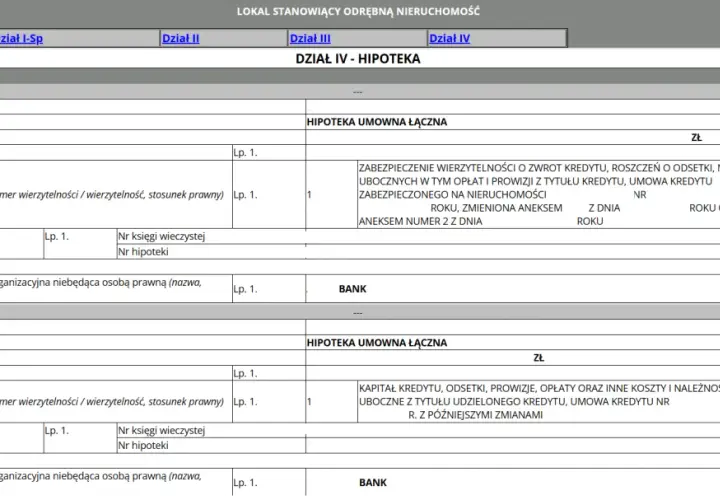Select the DZIAŁ IV - HIPOTEKA heading
This screenshot has width=720, height=500.
click(x=358, y=59)
